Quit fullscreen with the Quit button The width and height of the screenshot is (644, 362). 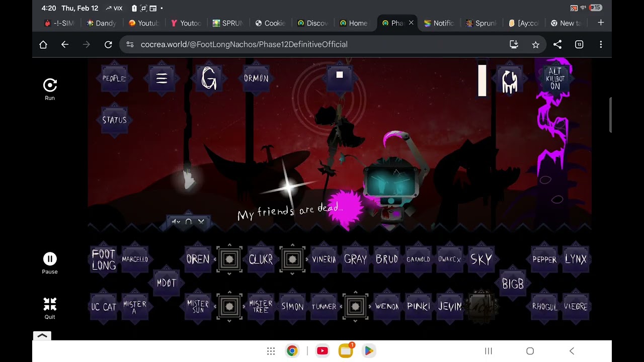pos(50,309)
